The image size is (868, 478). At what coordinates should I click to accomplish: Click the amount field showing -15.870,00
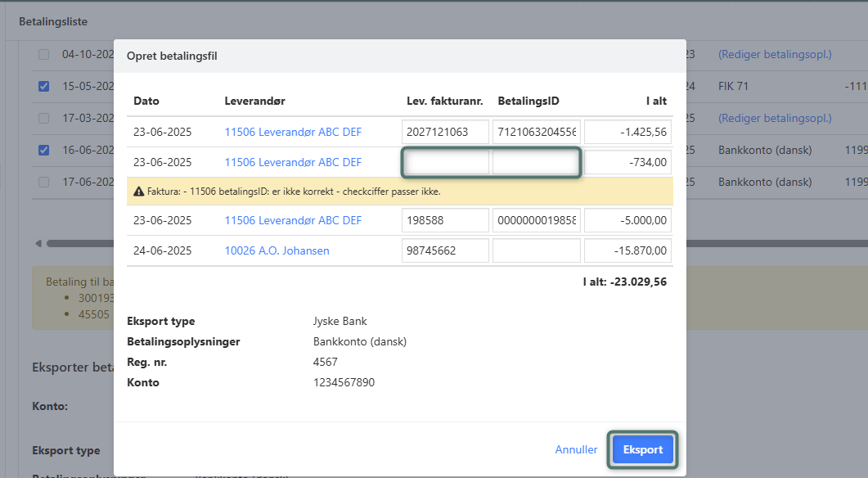point(627,251)
